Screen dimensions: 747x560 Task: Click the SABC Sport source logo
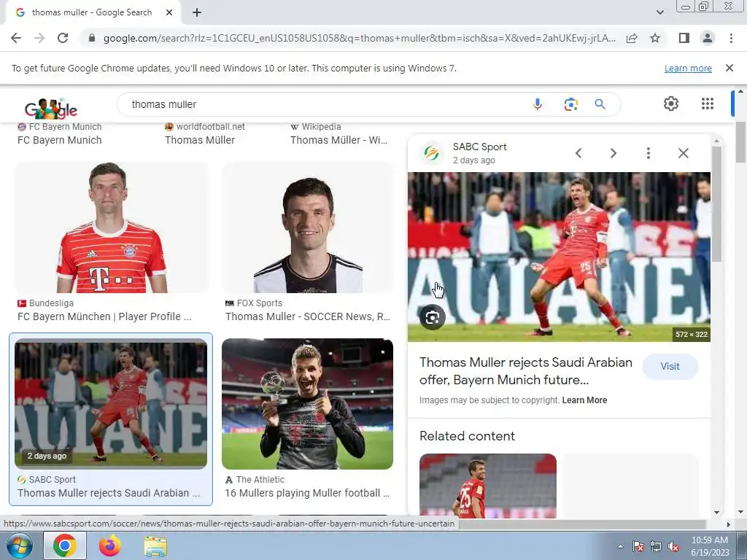(x=432, y=153)
